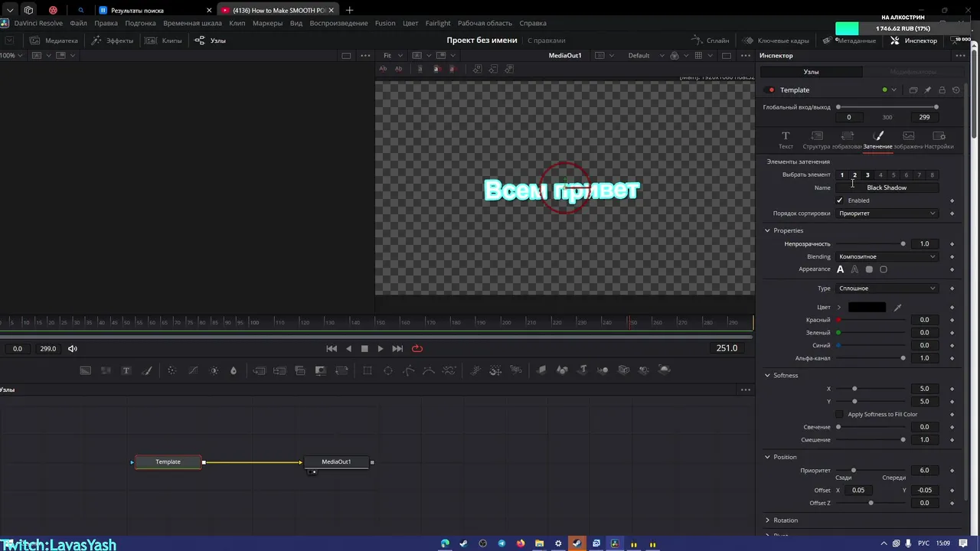The image size is (980, 551).
Task: Open the Файл menu
Action: tap(78, 23)
